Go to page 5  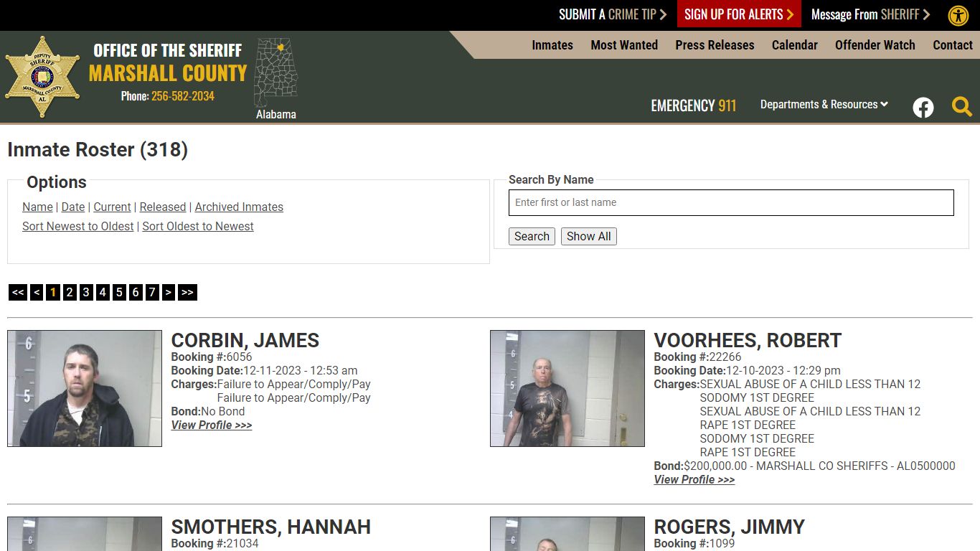[119, 292]
